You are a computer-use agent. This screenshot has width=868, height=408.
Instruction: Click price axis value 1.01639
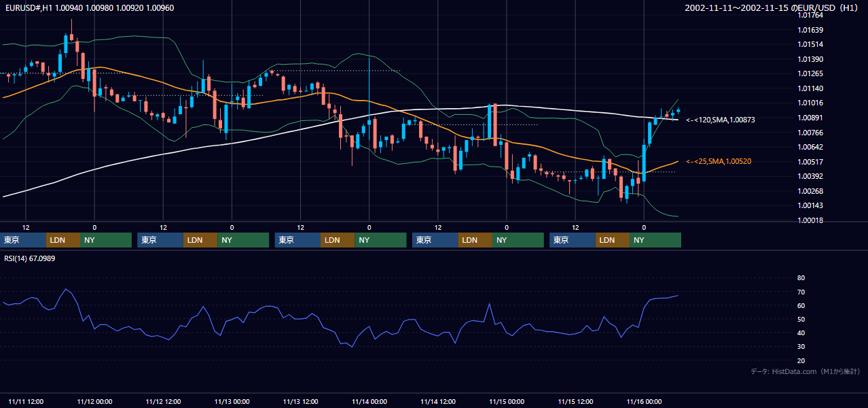[811, 30]
